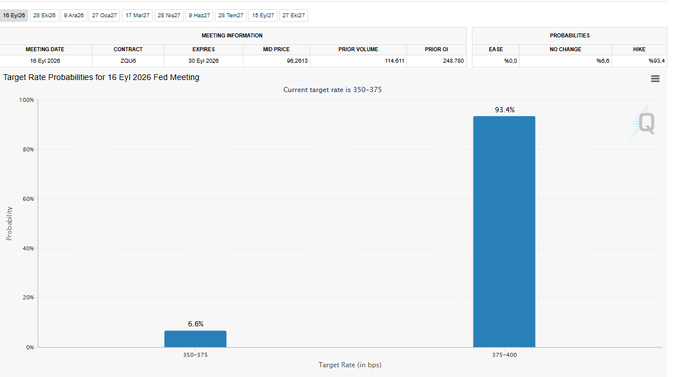This screenshot has height=377, width=680.
Task: Select the 16 Eyl26 meeting tab
Action: (x=14, y=16)
